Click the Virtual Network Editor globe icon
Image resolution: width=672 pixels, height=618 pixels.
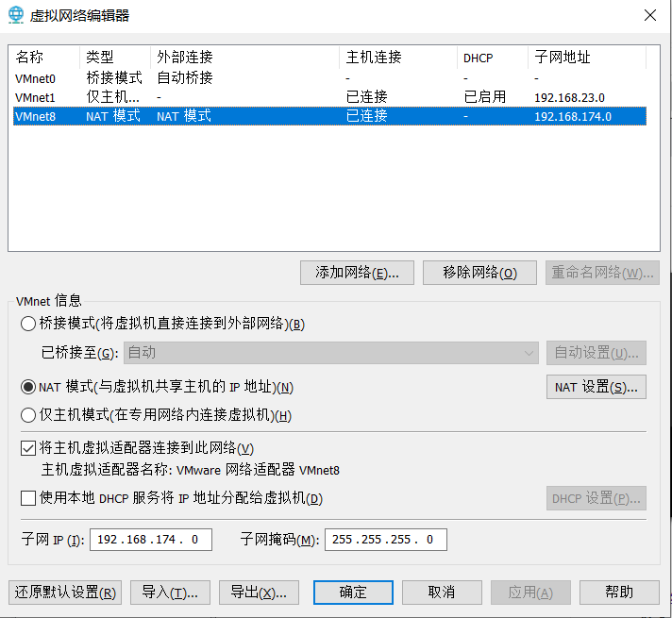(16, 15)
